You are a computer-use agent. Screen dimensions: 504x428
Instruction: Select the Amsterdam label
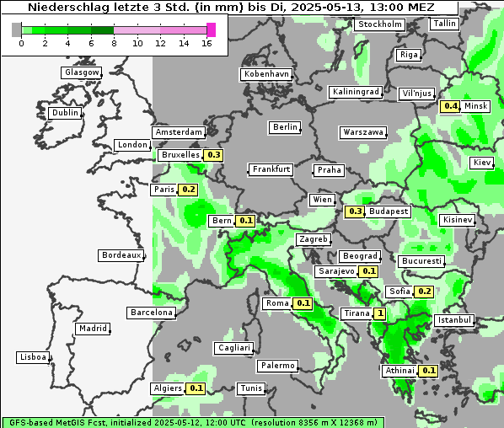point(179,132)
